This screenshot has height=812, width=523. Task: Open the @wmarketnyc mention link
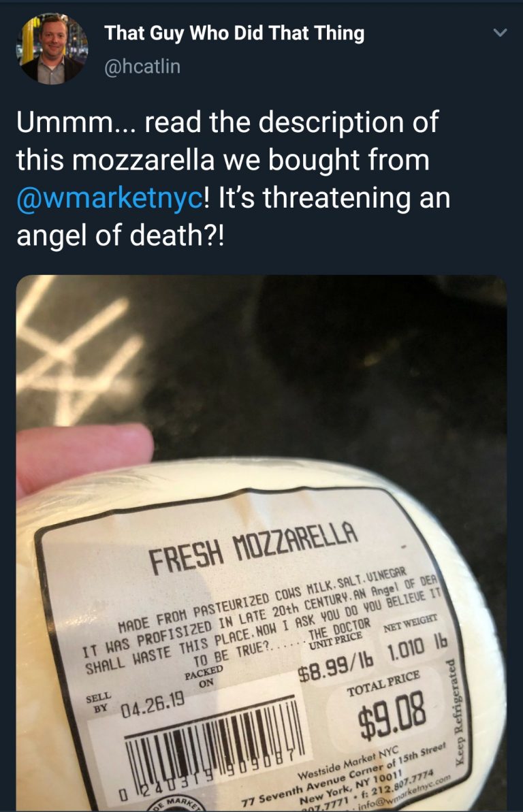click(109, 199)
